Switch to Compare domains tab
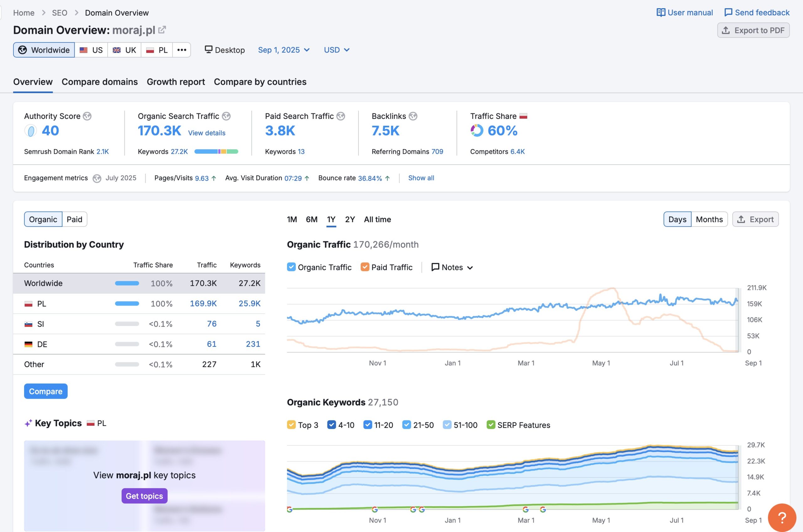Screen dimensions: 803x532 tap(100, 82)
